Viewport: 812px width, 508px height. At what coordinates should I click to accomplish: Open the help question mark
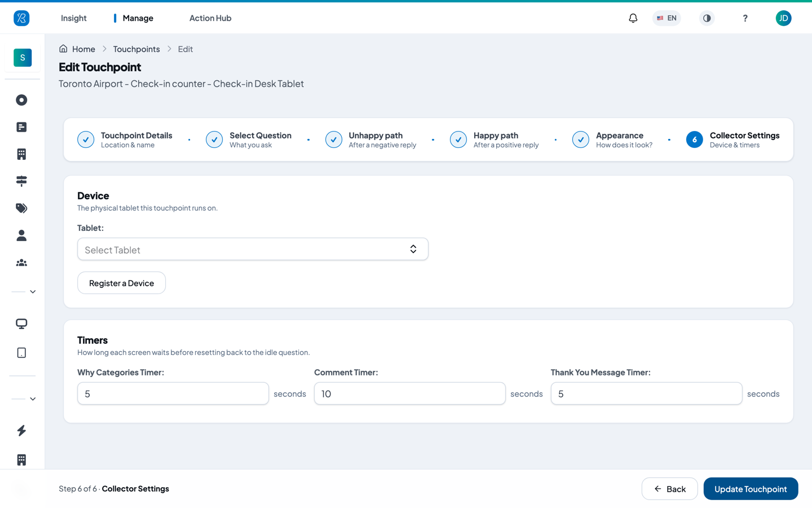tap(745, 18)
